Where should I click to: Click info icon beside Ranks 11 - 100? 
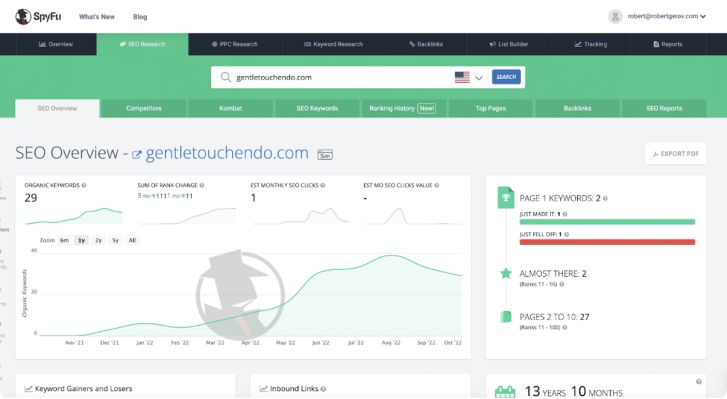pyautogui.click(x=565, y=327)
